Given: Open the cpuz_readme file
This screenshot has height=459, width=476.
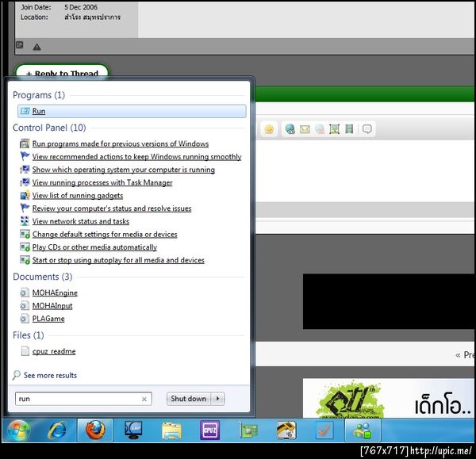Looking at the screenshot, I should pos(54,351).
